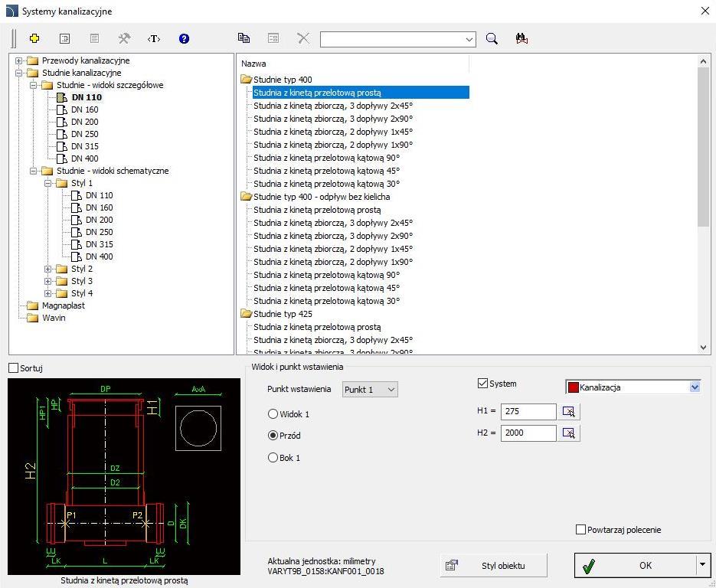Open help with the blue question mark
Screen dimensions: 716x588
pyautogui.click(x=184, y=38)
